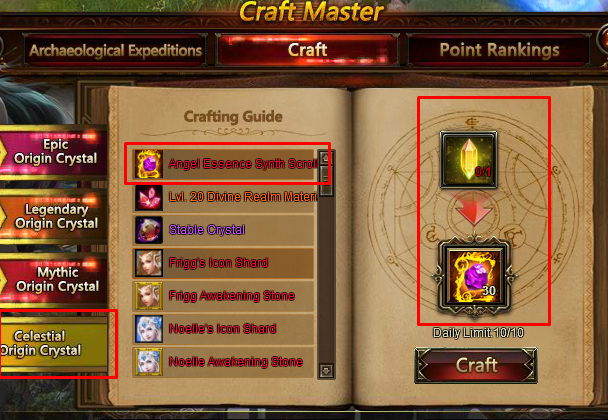Select Legendary Origin Crystal category
This screenshot has height=420, width=608.
(x=54, y=216)
